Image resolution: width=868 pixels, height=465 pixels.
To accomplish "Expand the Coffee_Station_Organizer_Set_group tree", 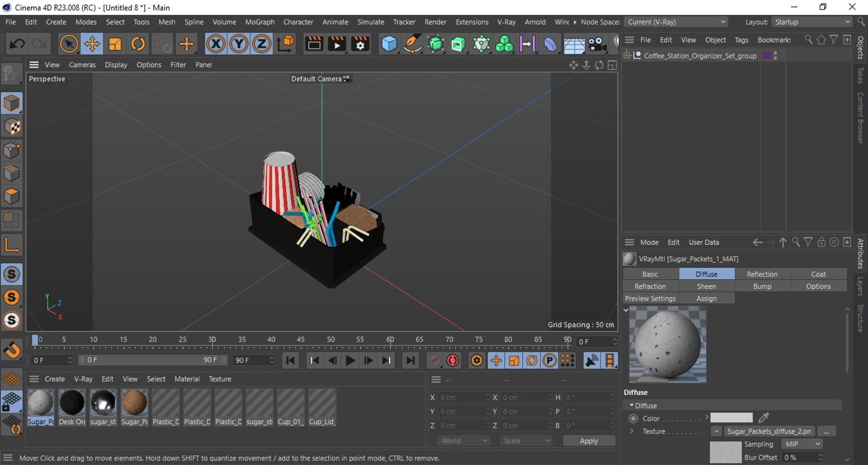I will [627, 55].
